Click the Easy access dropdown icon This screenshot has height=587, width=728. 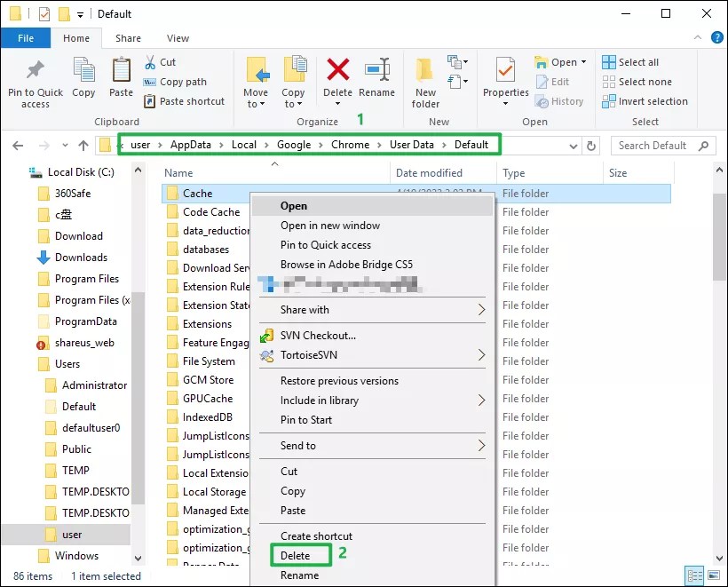[457, 82]
